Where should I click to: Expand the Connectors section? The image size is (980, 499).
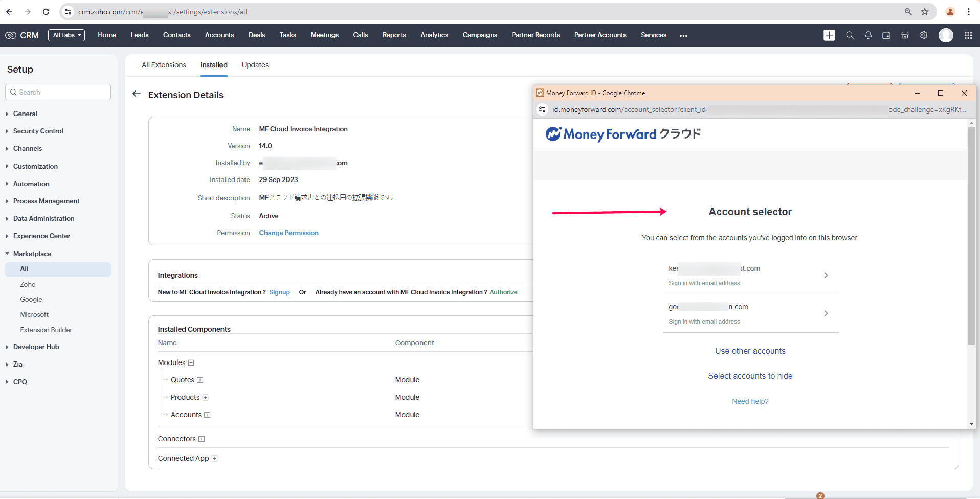tap(202, 439)
